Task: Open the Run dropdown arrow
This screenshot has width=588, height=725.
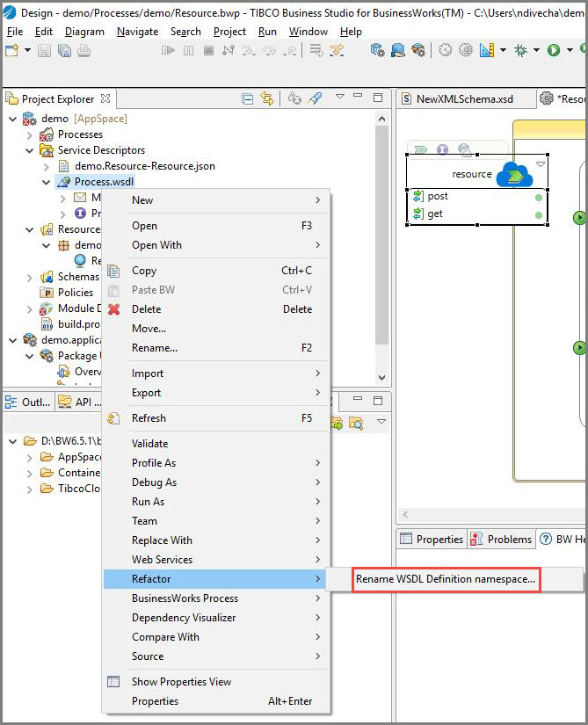Action: tap(570, 50)
